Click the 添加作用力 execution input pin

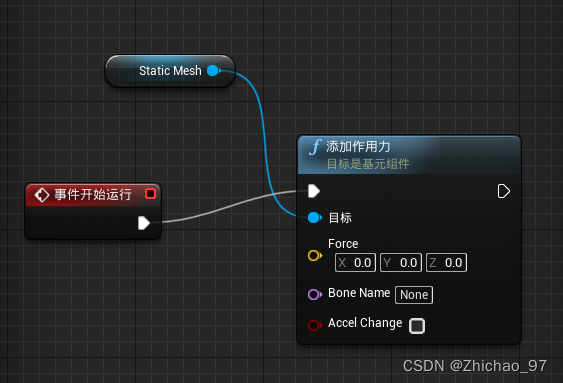click(x=314, y=191)
